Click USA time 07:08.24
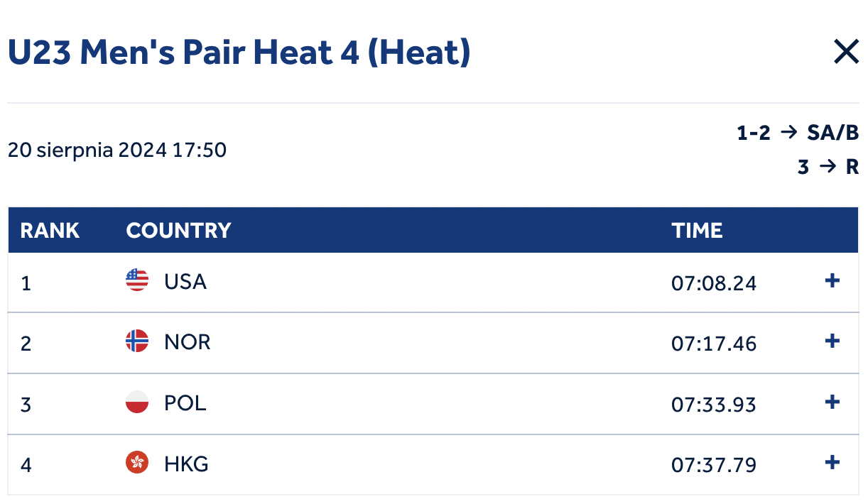This screenshot has height=504, width=868. (x=714, y=284)
